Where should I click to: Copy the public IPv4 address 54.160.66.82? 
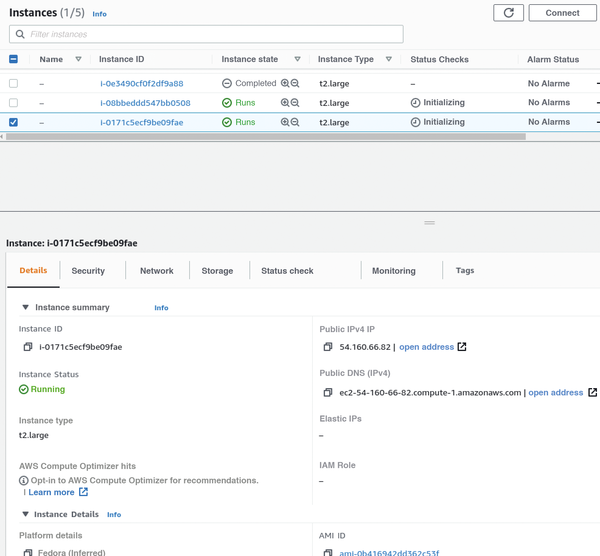point(328,347)
